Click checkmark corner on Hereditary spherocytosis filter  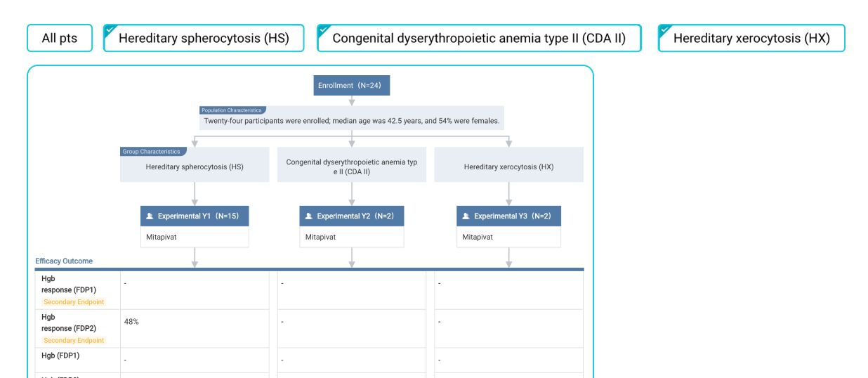[110, 30]
